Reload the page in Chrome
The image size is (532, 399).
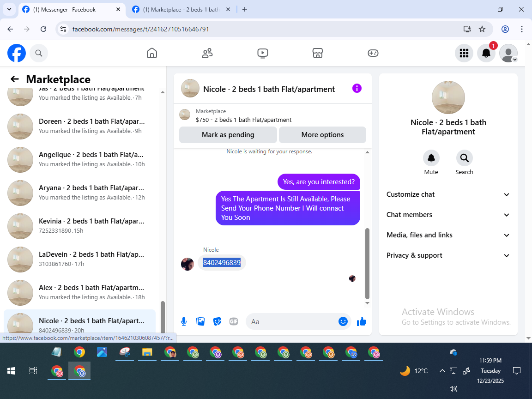pos(43,29)
